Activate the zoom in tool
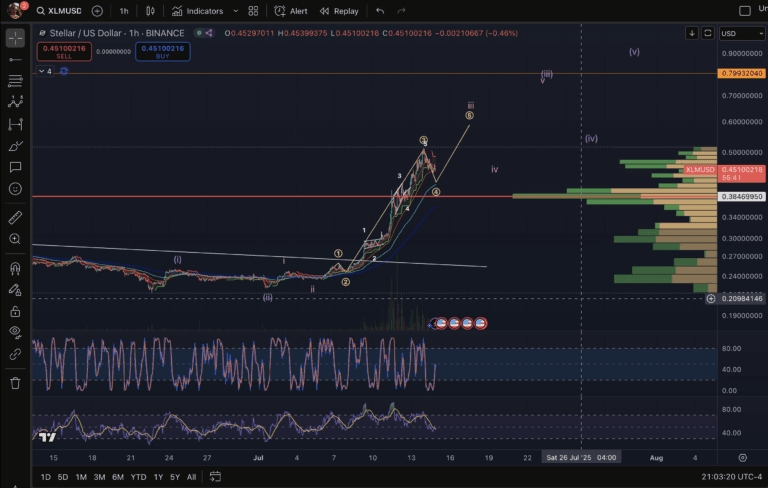 point(15,239)
